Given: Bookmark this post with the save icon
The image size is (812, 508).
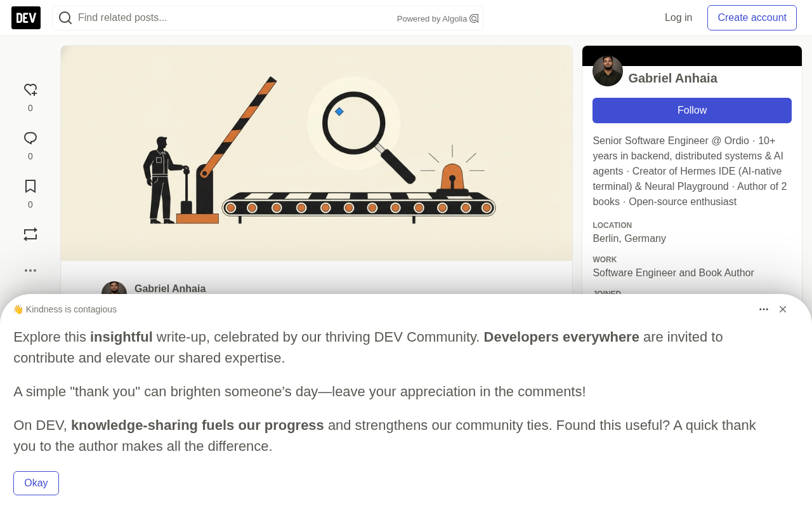Looking at the screenshot, I should (30, 187).
